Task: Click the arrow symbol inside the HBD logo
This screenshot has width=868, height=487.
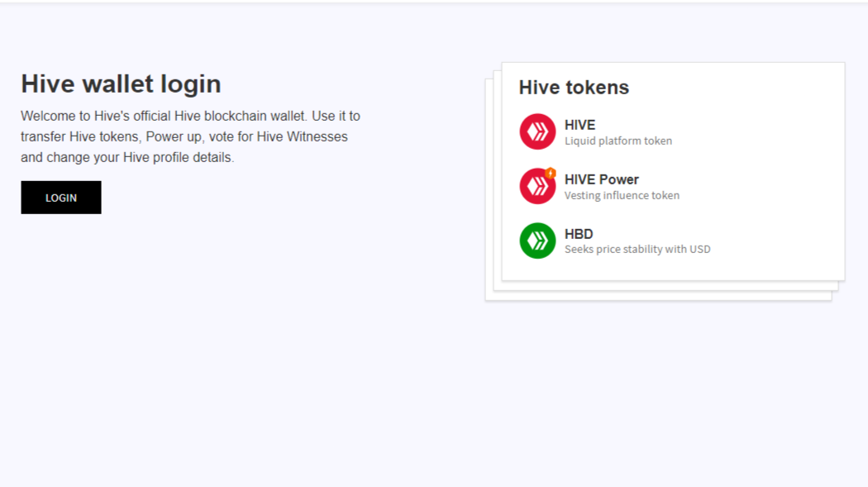Action: tap(537, 241)
